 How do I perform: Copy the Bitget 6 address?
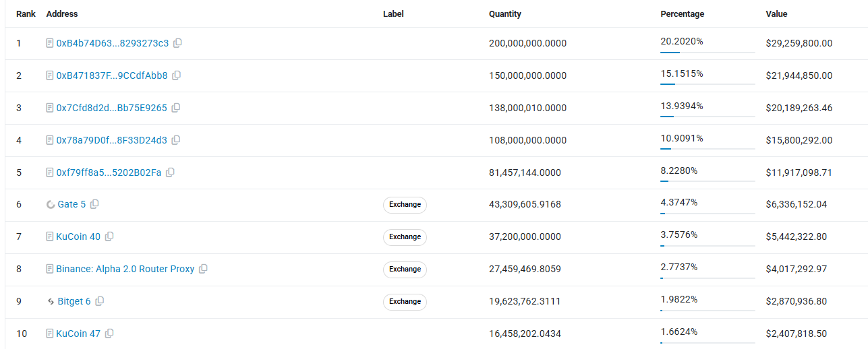(99, 301)
